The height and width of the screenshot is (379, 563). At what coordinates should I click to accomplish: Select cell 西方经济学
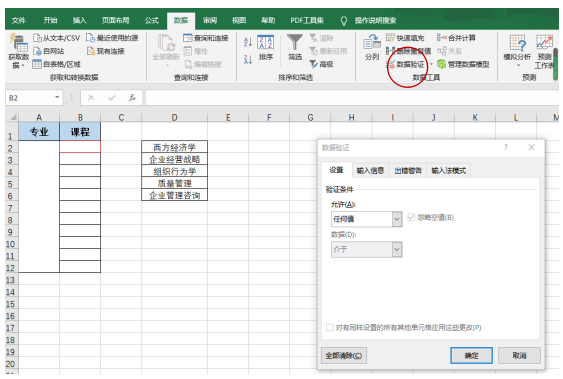pyautogui.click(x=174, y=147)
